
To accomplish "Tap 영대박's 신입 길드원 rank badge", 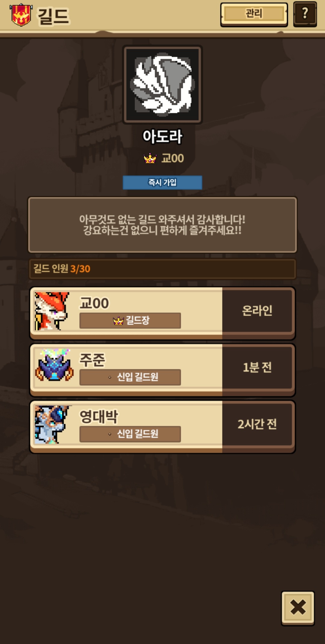I will [130, 434].
